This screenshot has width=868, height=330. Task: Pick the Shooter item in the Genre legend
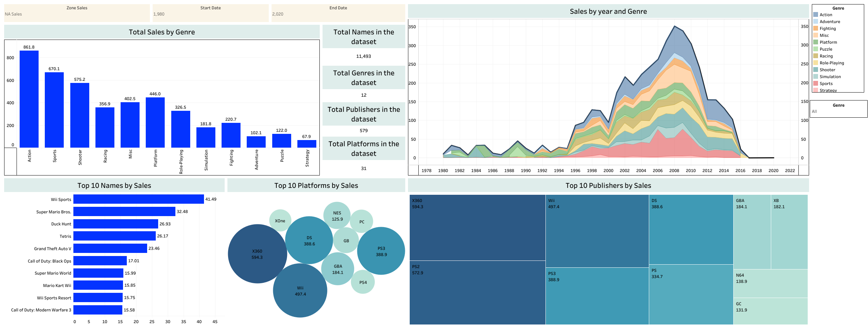pyautogui.click(x=827, y=70)
